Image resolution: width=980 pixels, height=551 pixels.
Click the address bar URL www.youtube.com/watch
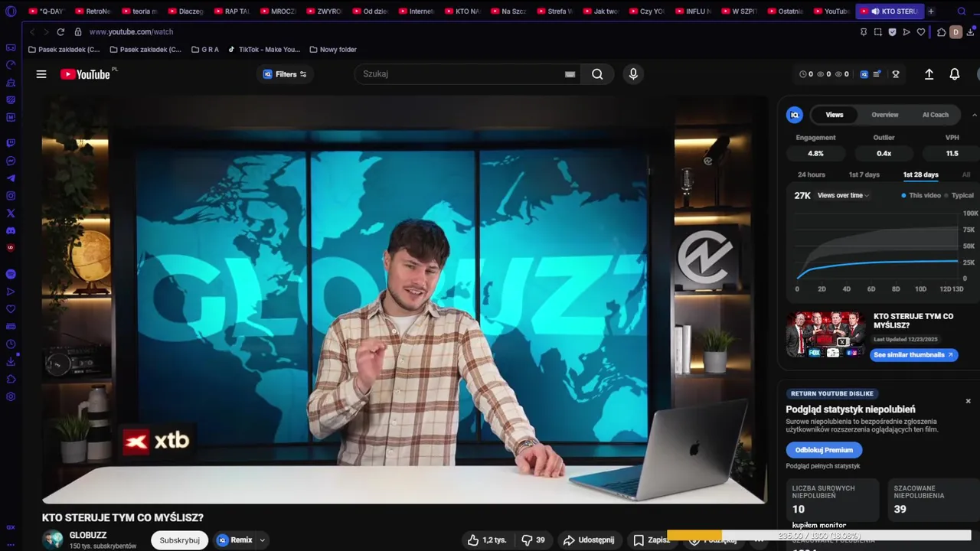click(131, 32)
